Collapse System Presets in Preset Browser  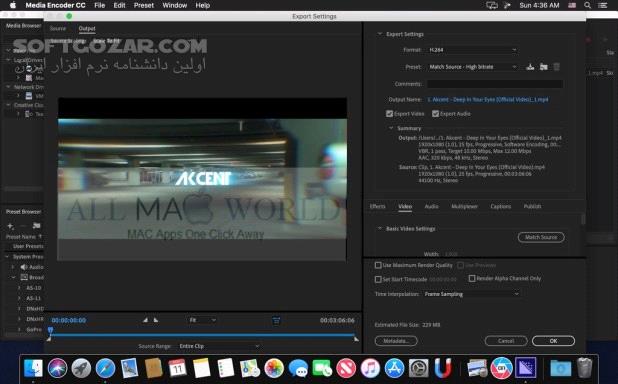click(x=7, y=257)
